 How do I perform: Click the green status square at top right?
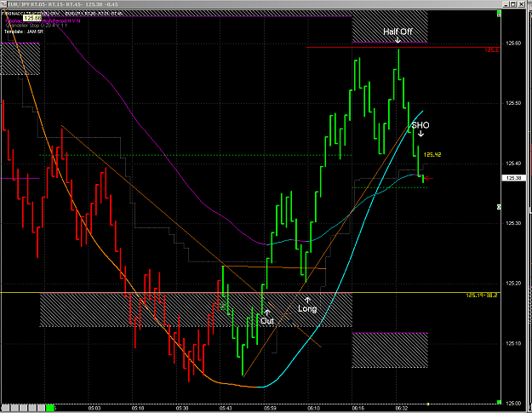(499, 14)
